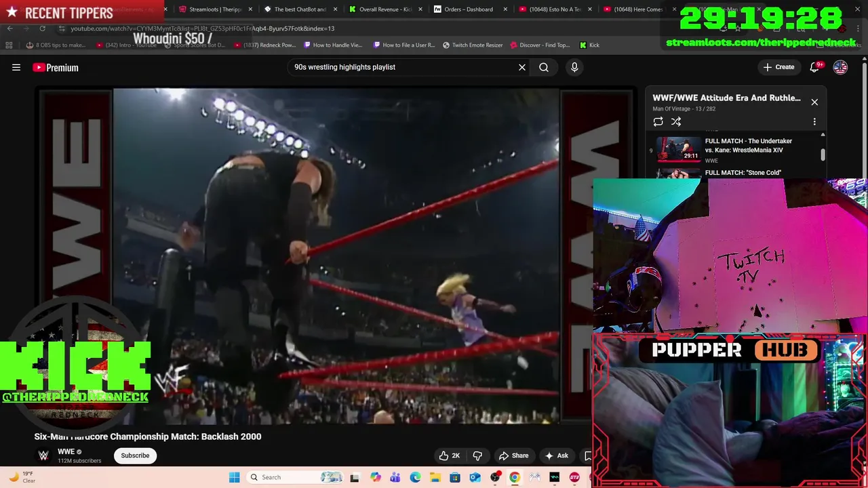
Task: Switch to The best ChatBot tab
Action: pos(296,9)
